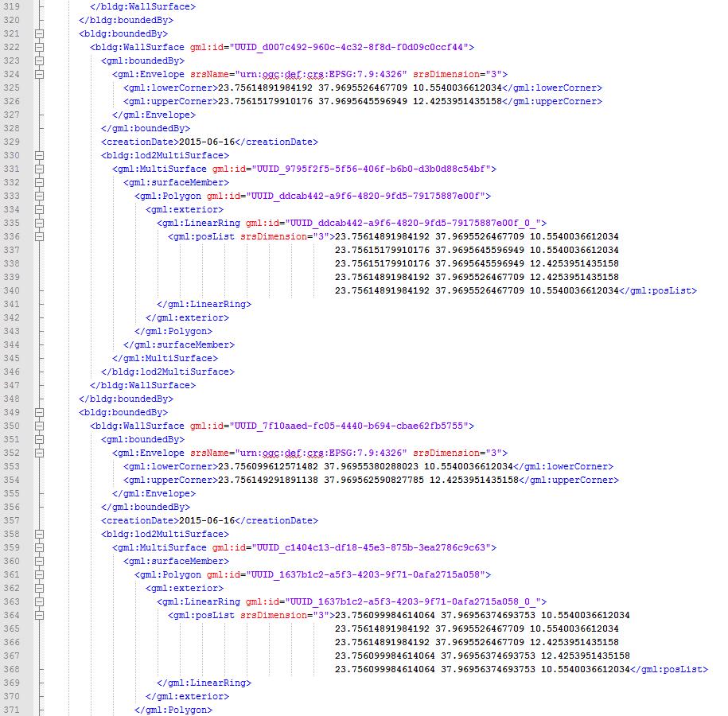
Task: Click the closing gml:posList tag on line 368
Action: pos(669,669)
